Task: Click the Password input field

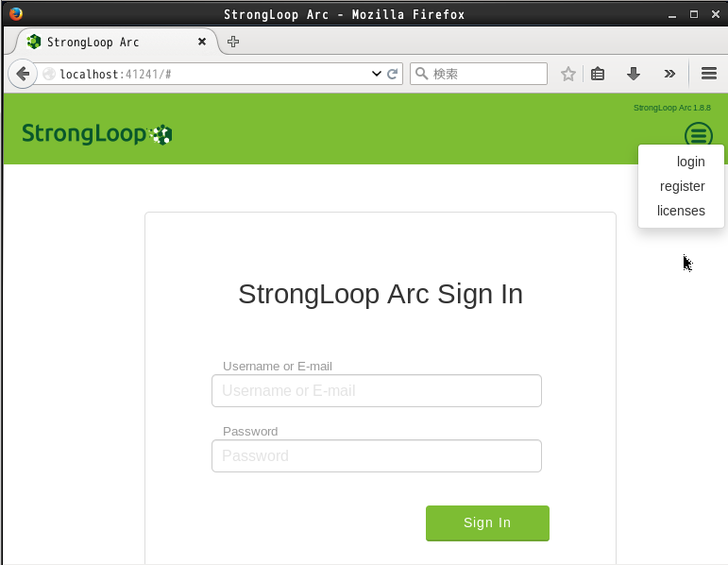Action: [377, 455]
